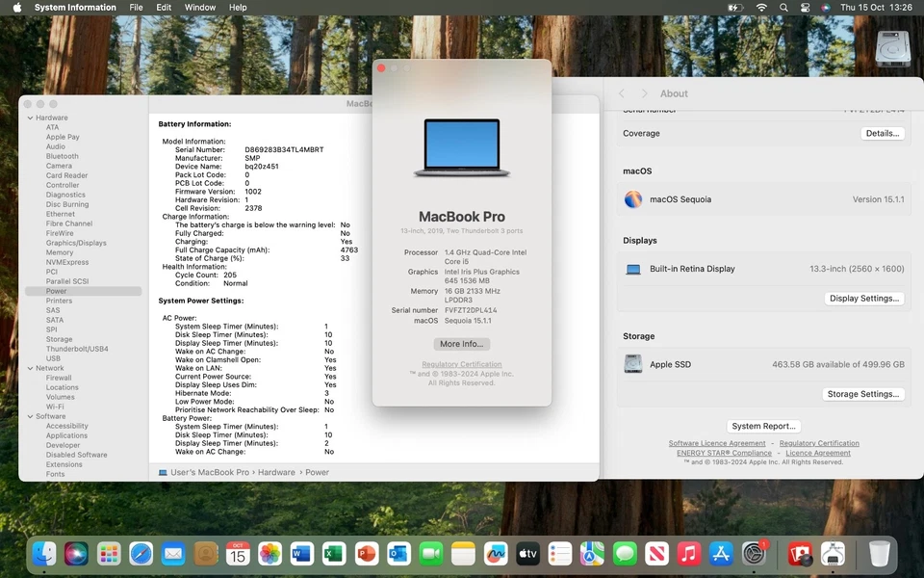Open Launchpad in the Dock
The image size is (924, 578).
(109, 554)
